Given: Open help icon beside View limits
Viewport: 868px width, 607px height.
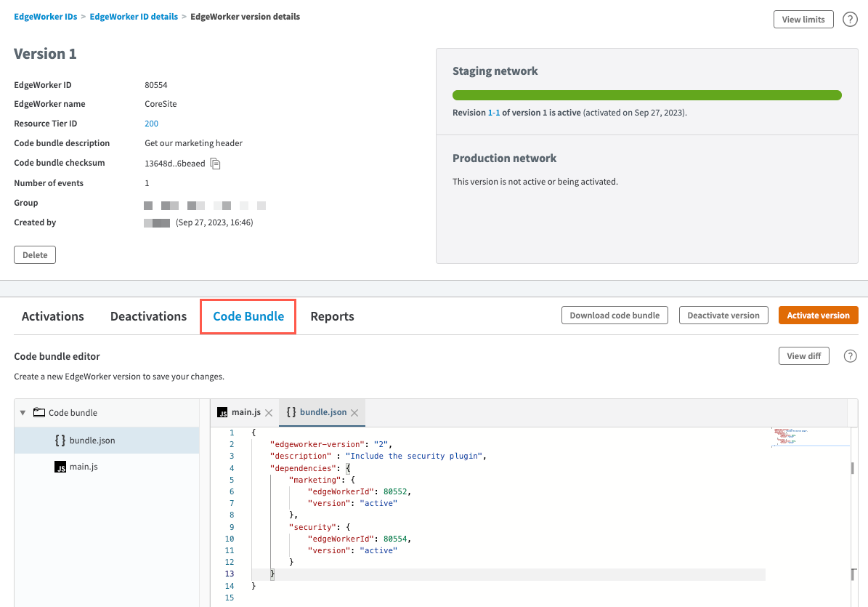Looking at the screenshot, I should [850, 20].
